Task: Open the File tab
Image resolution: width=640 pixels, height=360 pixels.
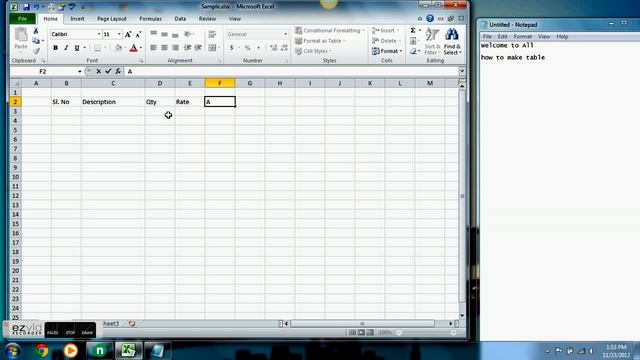Action: coord(22,19)
